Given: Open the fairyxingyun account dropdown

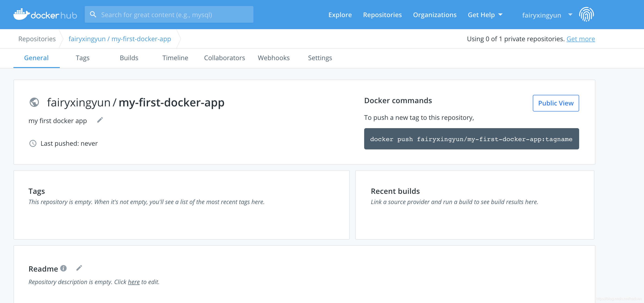Looking at the screenshot, I should [x=547, y=15].
